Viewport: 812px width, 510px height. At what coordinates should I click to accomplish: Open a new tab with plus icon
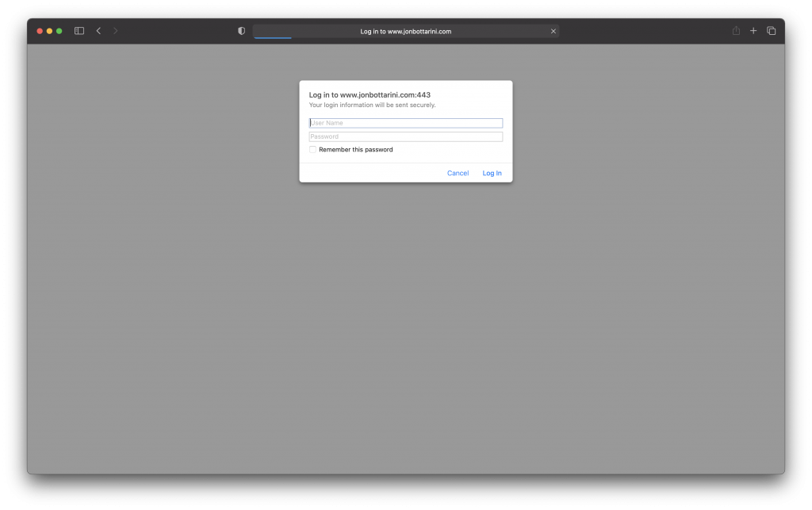click(753, 31)
